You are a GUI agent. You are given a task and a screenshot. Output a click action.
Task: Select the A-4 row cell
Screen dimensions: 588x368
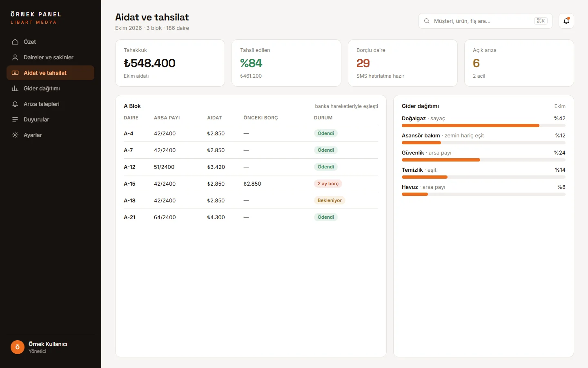pos(129,133)
